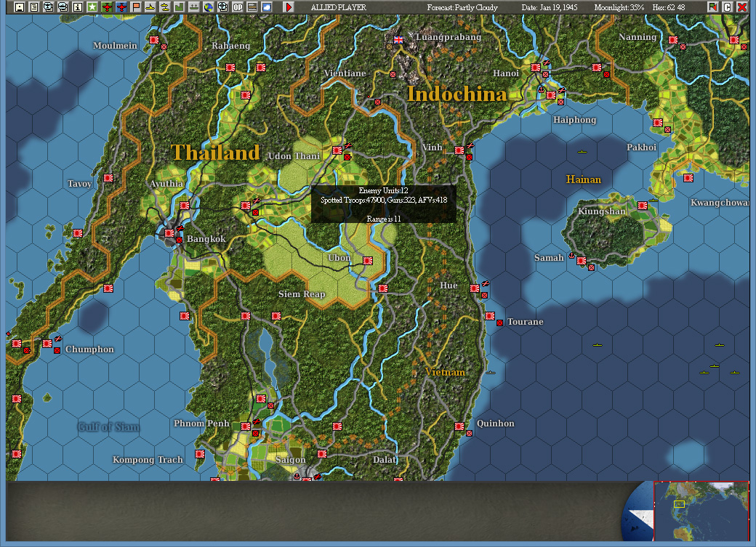Click the world minimap thumbnail
Image resolution: width=756 pixels, height=547 pixels.
click(701, 511)
